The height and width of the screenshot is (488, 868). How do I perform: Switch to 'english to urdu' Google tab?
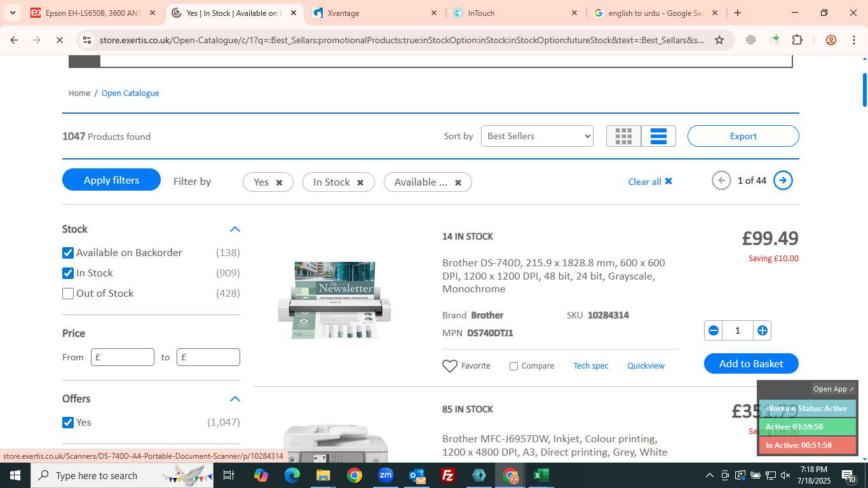tap(655, 13)
